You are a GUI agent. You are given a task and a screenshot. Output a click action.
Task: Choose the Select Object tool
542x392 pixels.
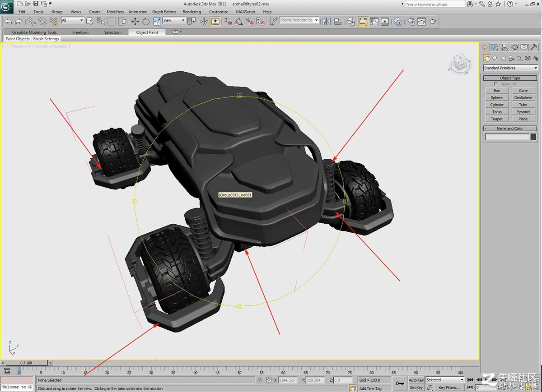pyautogui.click(x=90, y=21)
